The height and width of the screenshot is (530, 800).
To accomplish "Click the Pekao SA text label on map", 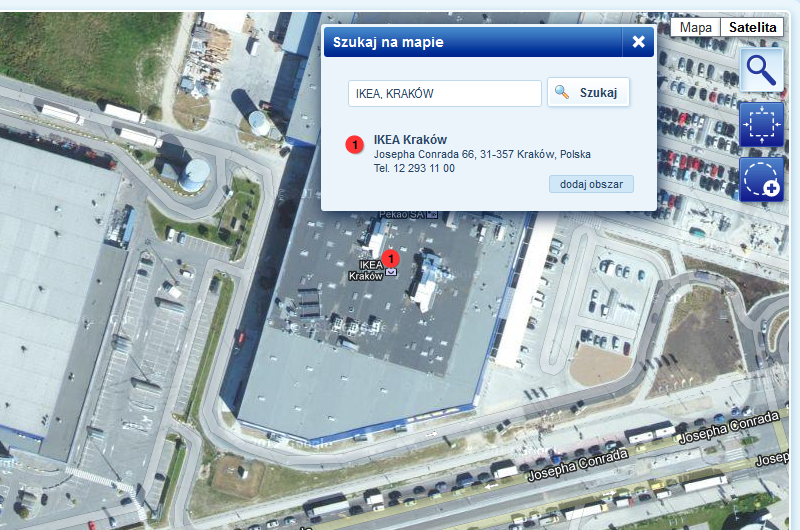I will (x=401, y=215).
